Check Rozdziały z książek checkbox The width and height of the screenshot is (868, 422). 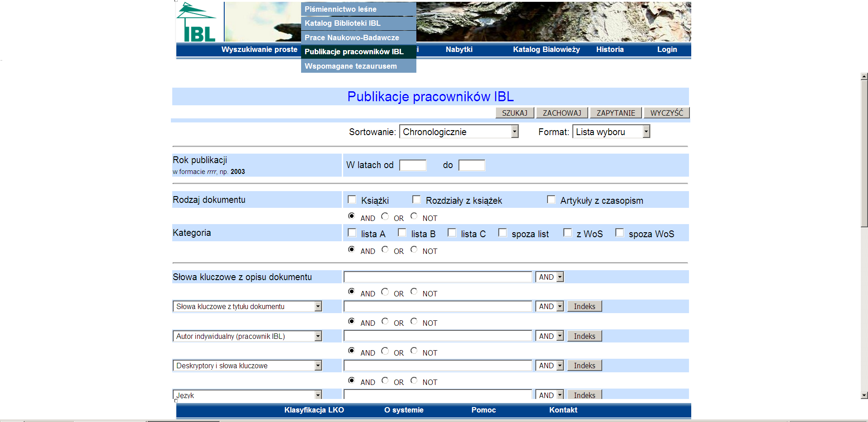pyautogui.click(x=416, y=199)
